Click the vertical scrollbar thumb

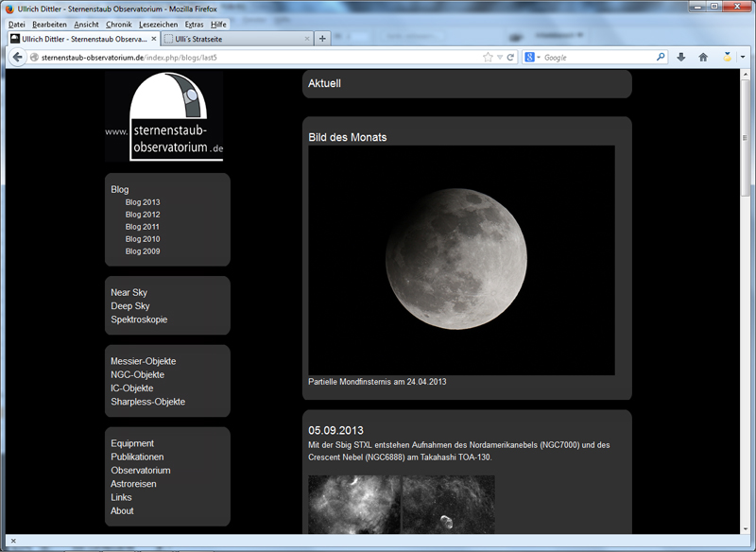pos(746,137)
